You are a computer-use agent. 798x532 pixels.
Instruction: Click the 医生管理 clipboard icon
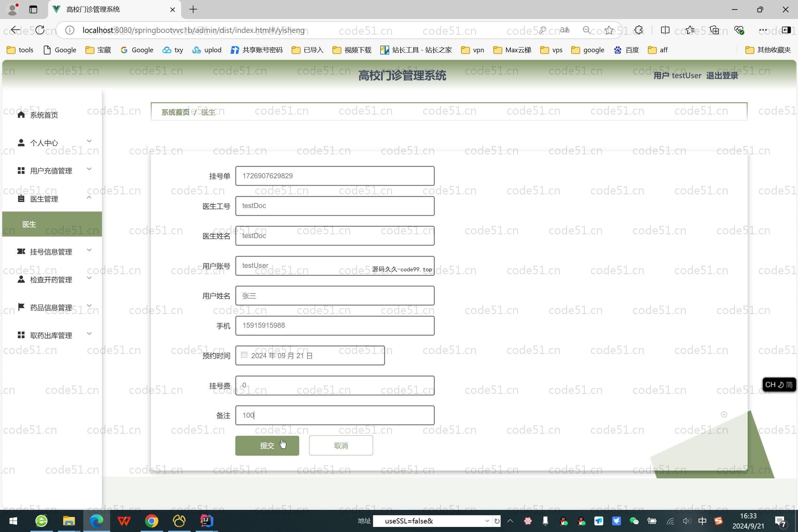pyautogui.click(x=21, y=199)
